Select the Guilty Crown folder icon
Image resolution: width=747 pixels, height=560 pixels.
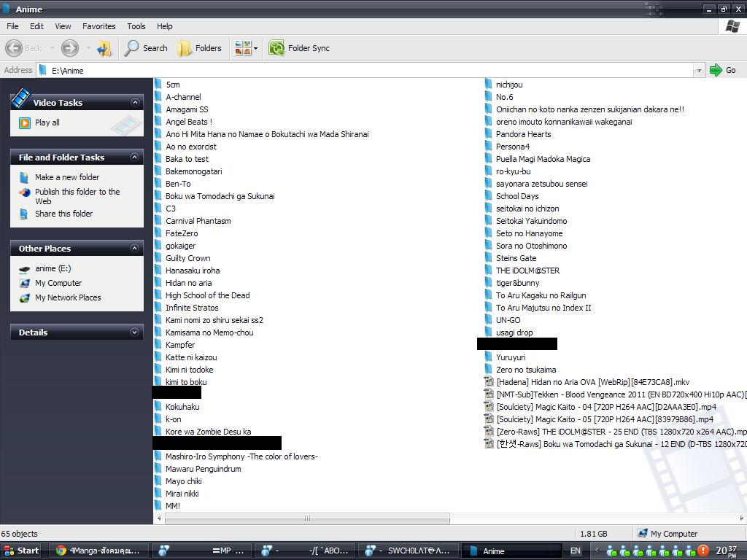[x=158, y=257]
